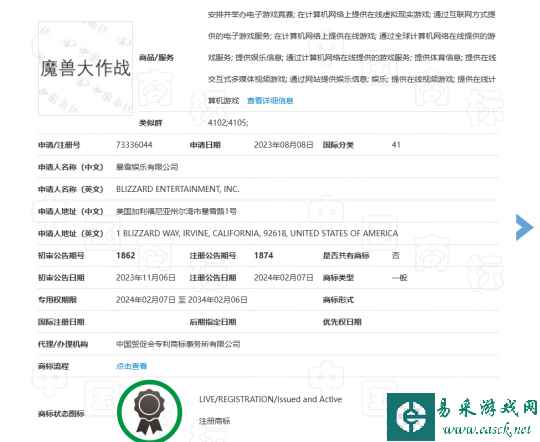Image resolution: width=540 pixels, height=442 pixels.
Task: Click the 商标形式 field label
Action: 338,300
